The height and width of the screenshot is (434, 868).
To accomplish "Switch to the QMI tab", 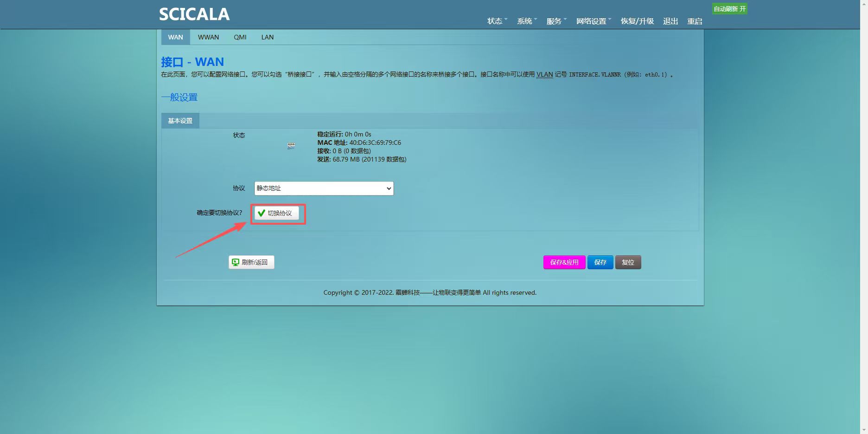I will coord(240,37).
